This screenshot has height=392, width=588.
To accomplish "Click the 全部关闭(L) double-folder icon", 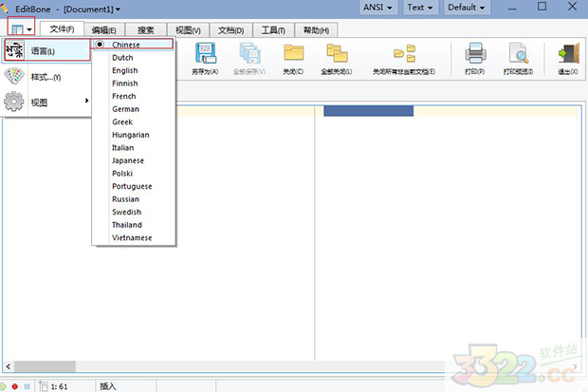I will click(x=337, y=53).
